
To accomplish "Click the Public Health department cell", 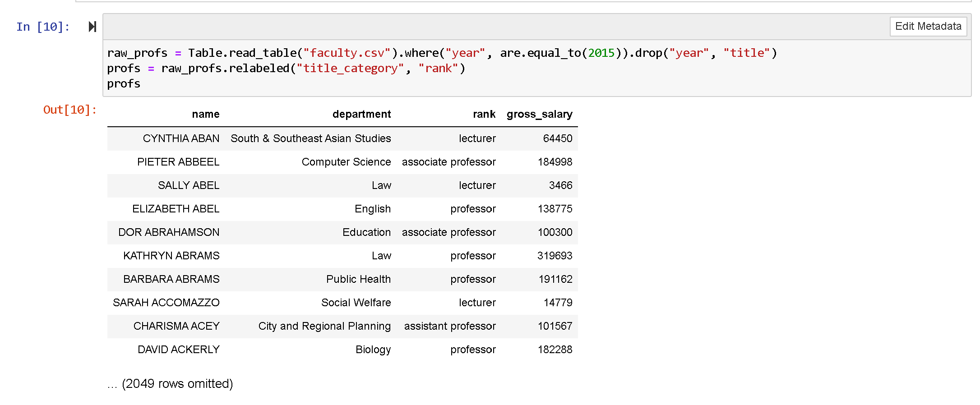I will (358, 279).
